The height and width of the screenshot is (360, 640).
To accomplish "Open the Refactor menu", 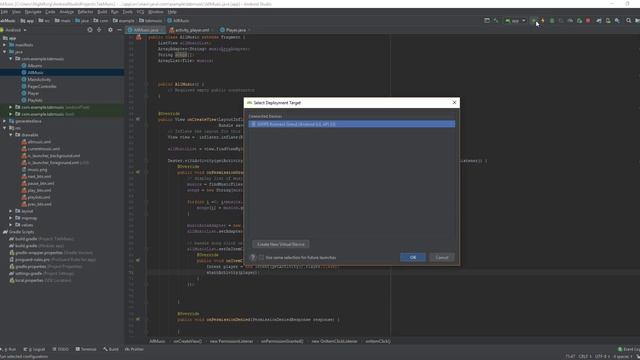I will (x=85, y=12).
